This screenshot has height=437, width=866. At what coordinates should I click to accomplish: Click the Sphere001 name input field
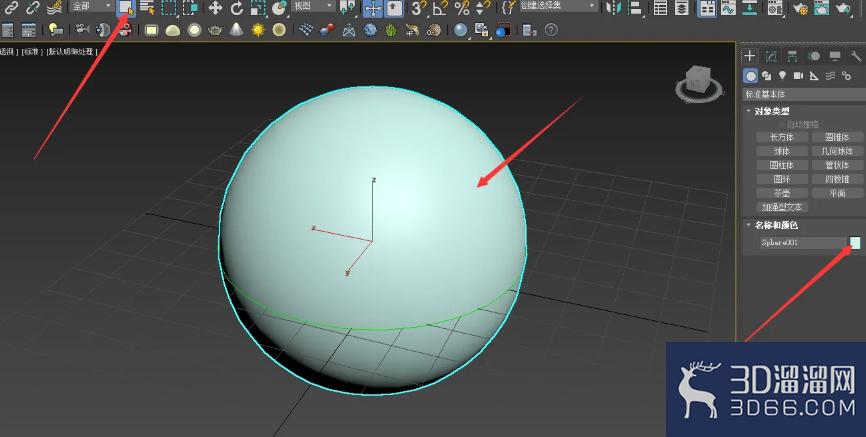pyautogui.click(x=802, y=243)
